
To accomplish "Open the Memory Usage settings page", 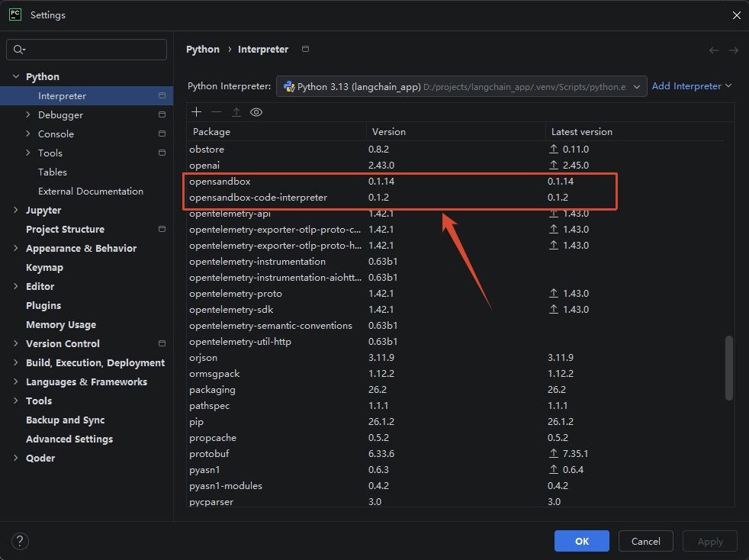I will pos(61,325).
